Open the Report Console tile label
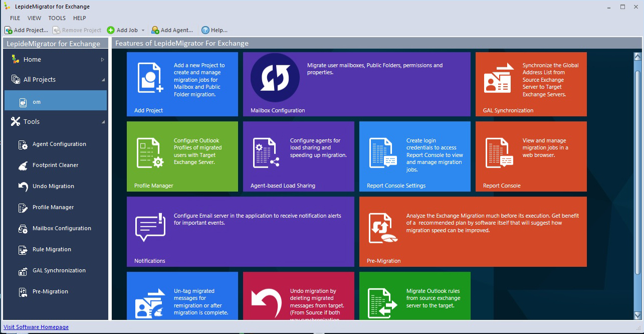The width and height of the screenshot is (644, 334). coord(502,186)
